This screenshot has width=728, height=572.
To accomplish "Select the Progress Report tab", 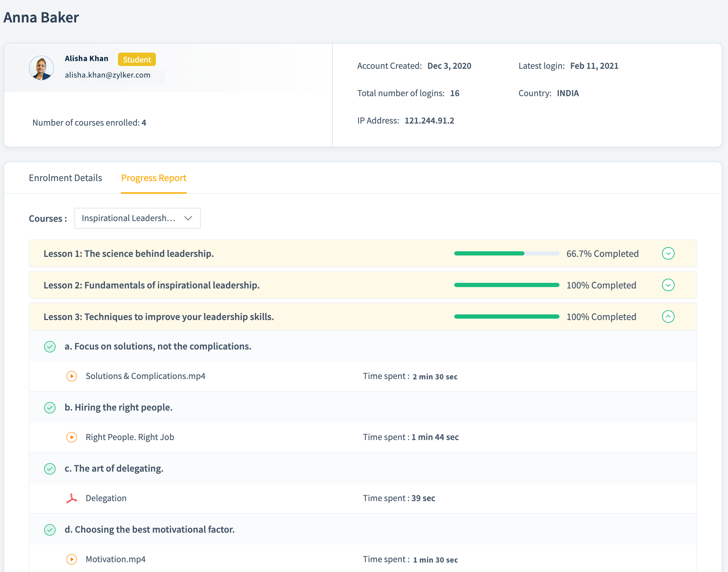I will pyautogui.click(x=153, y=178).
